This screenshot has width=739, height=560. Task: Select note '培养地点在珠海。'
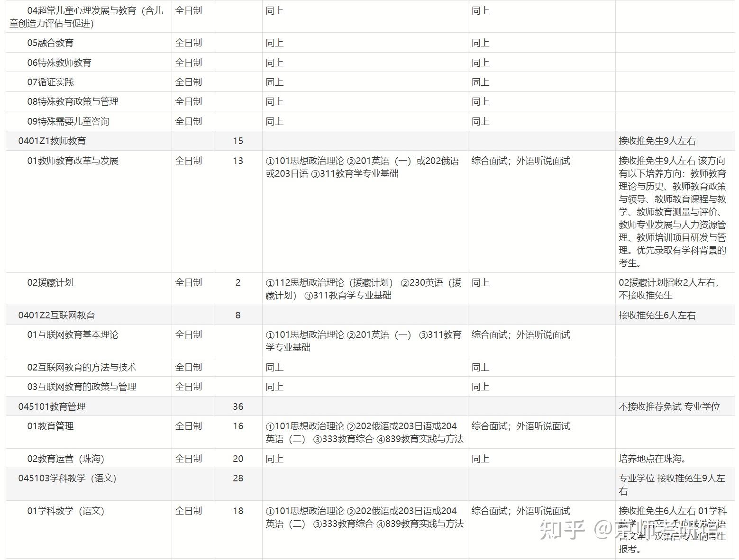pyautogui.click(x=653, y=459)
